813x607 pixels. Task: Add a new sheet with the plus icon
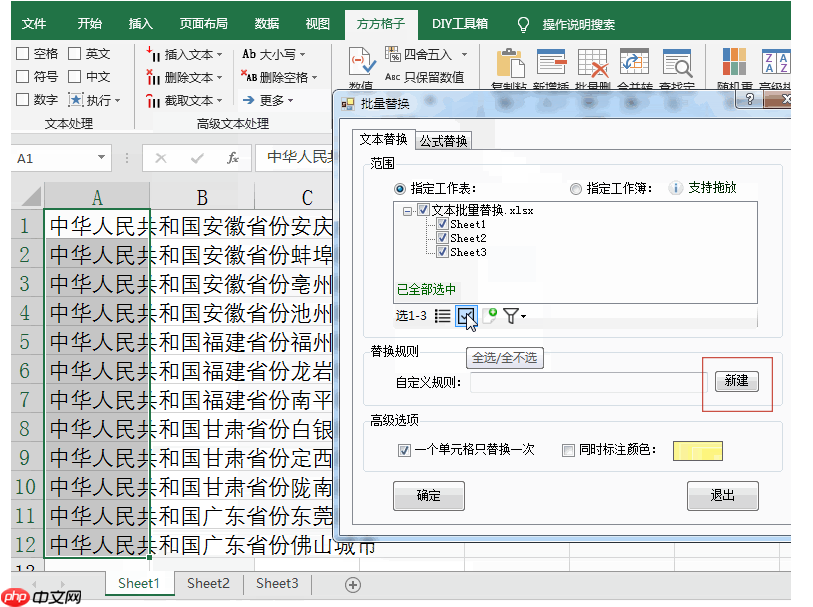point(353,585)
